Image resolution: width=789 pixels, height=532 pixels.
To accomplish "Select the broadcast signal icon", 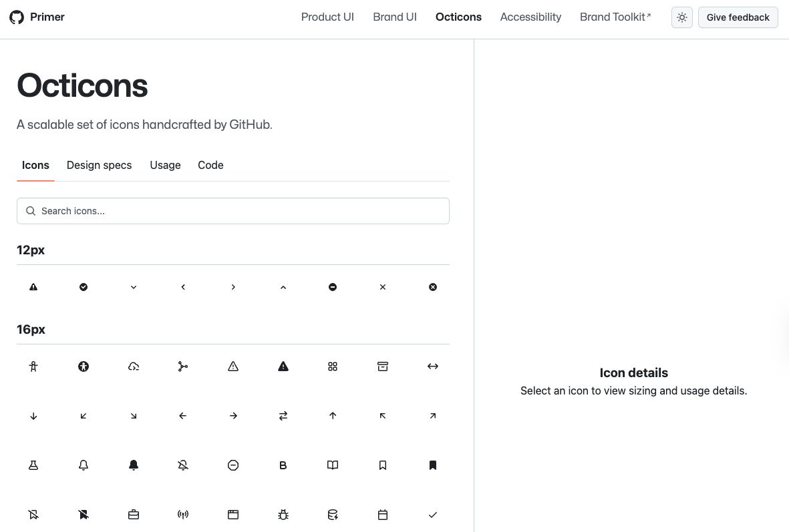I will coord(183,515).
